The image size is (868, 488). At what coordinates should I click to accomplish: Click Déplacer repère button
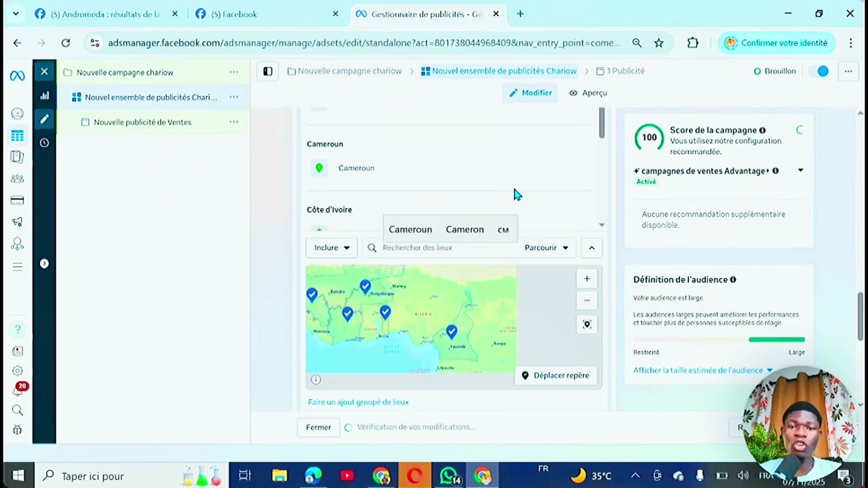click(555, 375)
